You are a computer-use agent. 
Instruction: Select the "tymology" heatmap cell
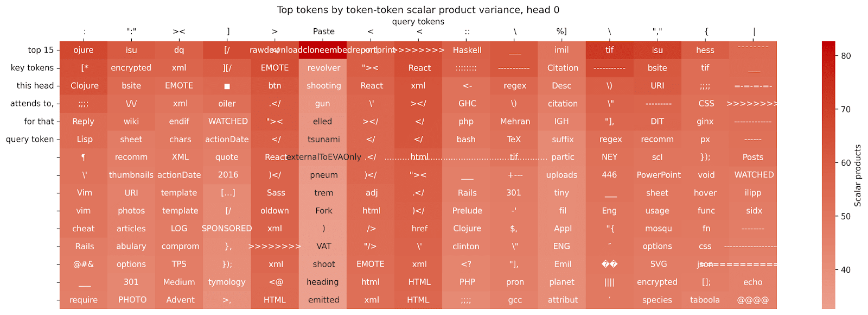point(227,282)
